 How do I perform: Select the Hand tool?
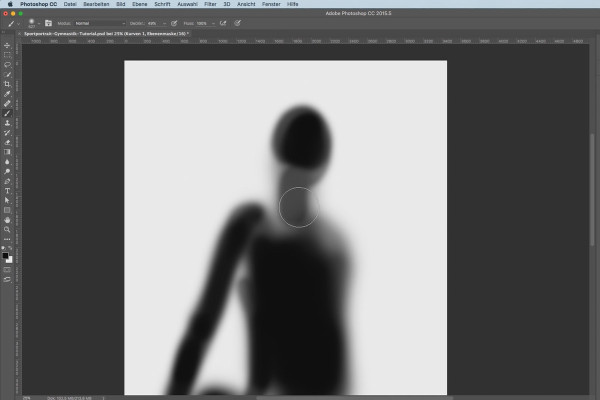point(7,220)
